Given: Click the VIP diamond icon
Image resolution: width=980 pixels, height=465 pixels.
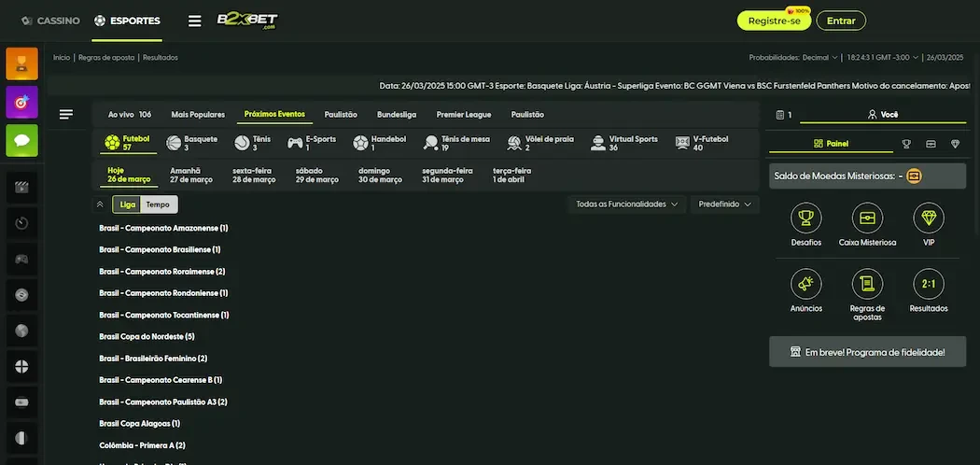Looking at the screenshot, I should 928,218.
